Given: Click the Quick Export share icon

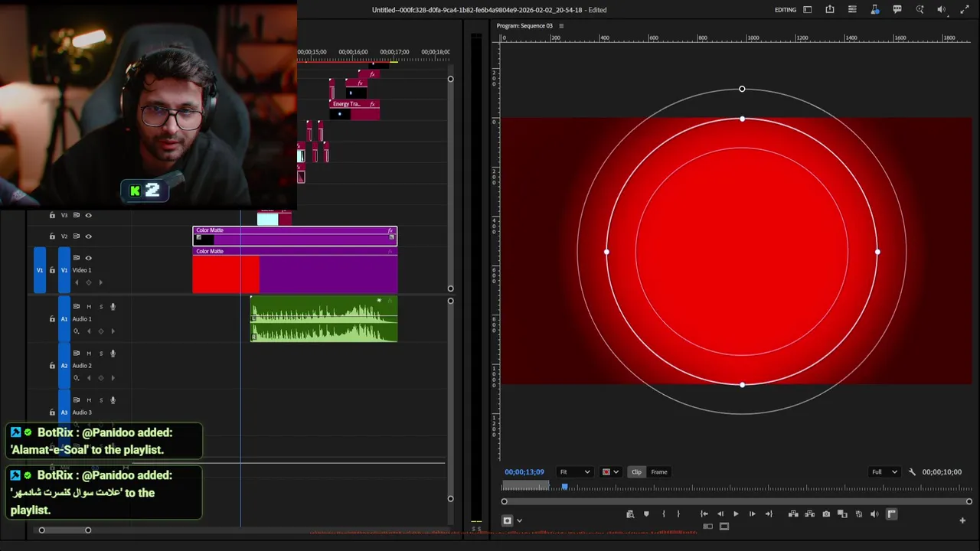Looking at the screenshot, I should coord(830,10).
